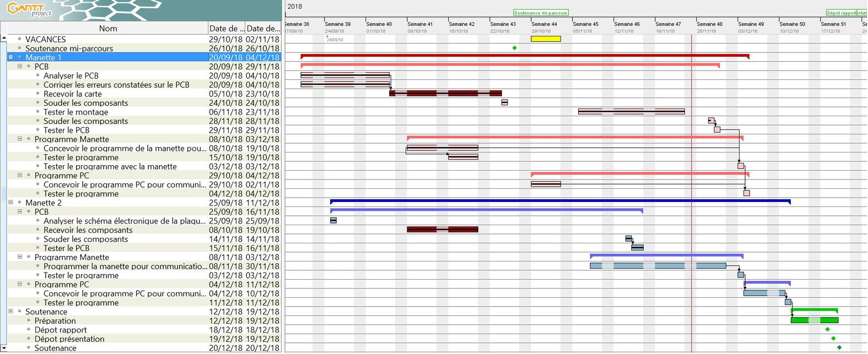Image resolution: width=868 pixels, height=354 pixels.
Task: Collapse the Manette 2 task group
Action: click(x=10, y=203)
